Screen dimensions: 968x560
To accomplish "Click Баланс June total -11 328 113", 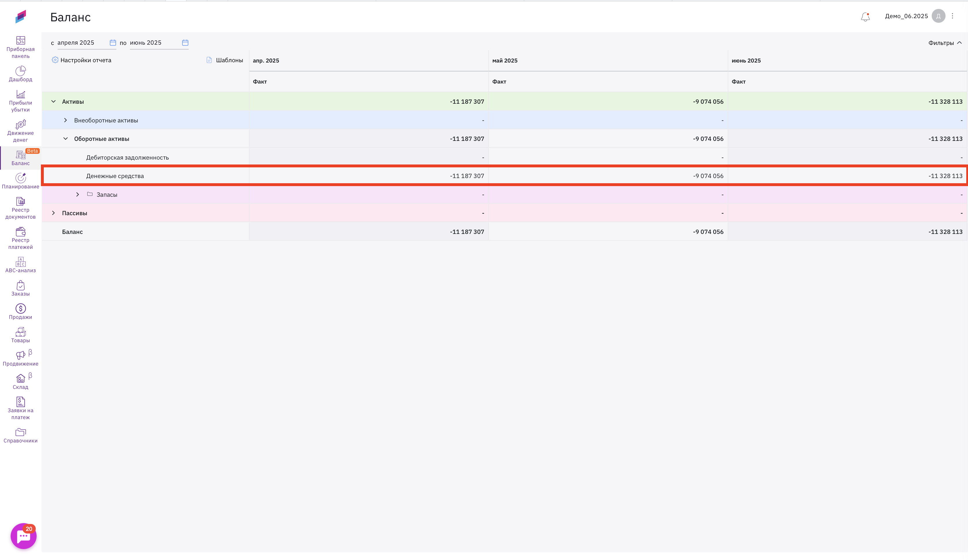I will point(945,232).
